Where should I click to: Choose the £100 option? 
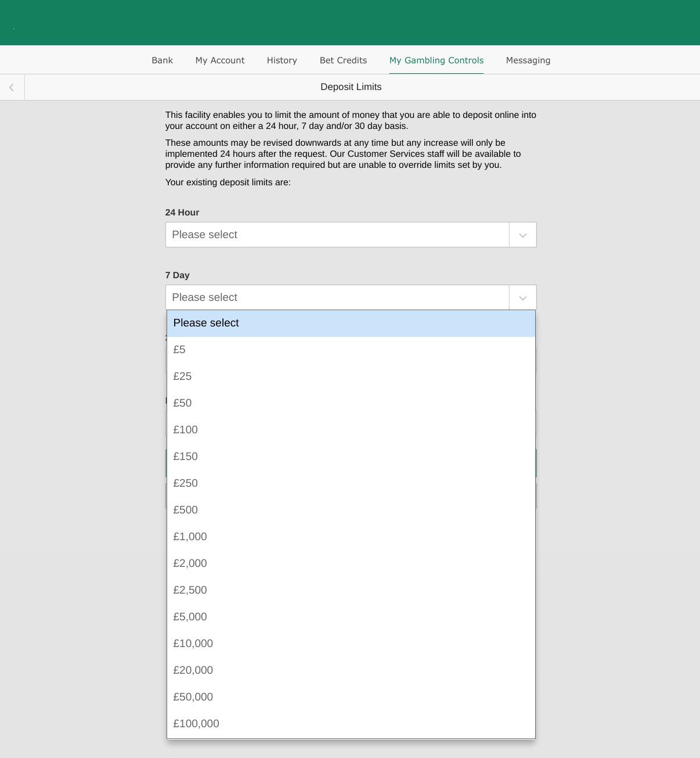coord(351,430)
